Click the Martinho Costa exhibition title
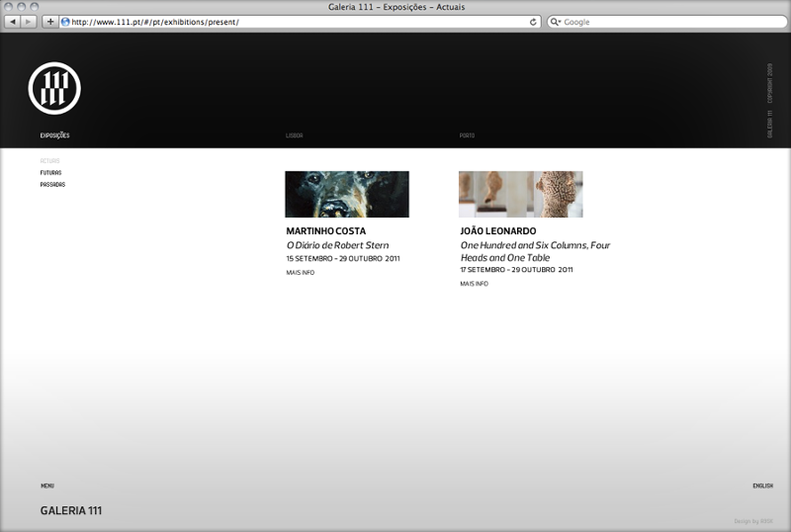The image size is (791, 532). pos(325,231)
